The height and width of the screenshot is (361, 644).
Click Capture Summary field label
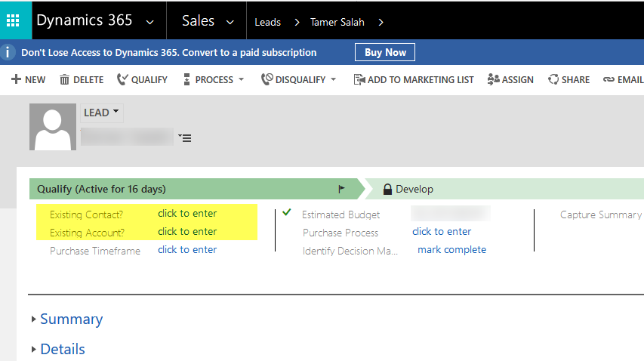[x=601, y=214]
